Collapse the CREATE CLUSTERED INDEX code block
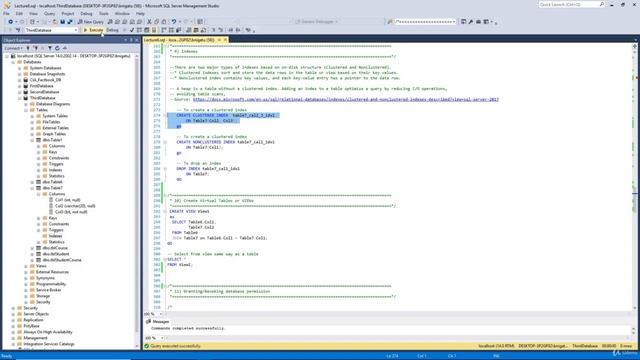Screen dimensions: 640x360 [165, 116]
